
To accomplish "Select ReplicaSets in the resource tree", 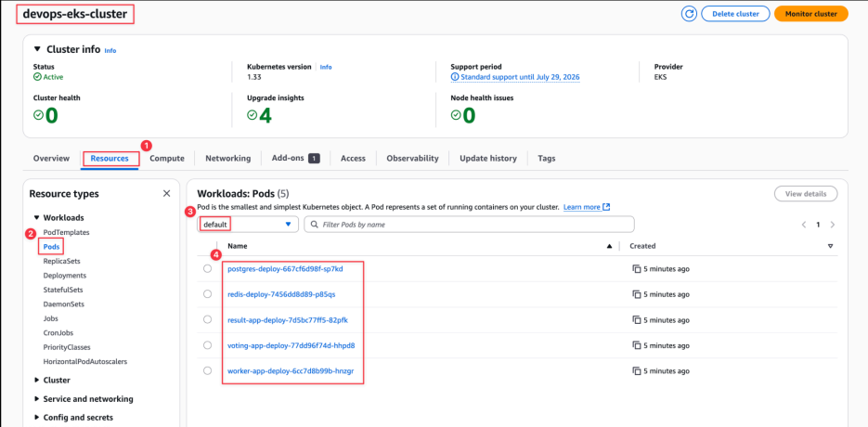I will pyautogui.click(x=61, y=261).
